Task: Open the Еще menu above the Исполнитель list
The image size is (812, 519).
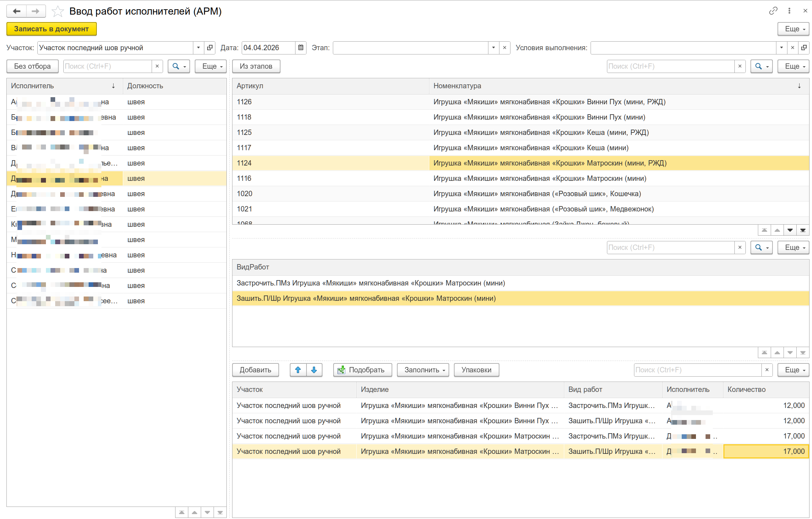Action: coord(210,66)
